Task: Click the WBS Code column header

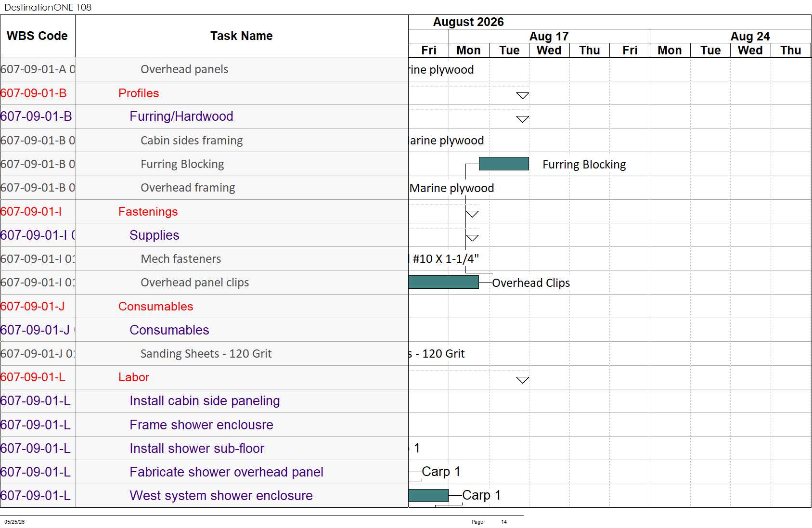Action: 38,36
